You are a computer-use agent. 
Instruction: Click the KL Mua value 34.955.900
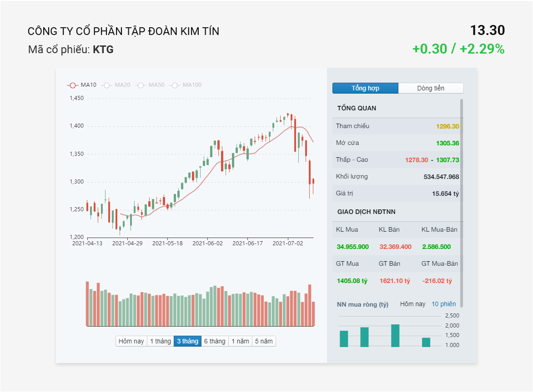(352, 247)
